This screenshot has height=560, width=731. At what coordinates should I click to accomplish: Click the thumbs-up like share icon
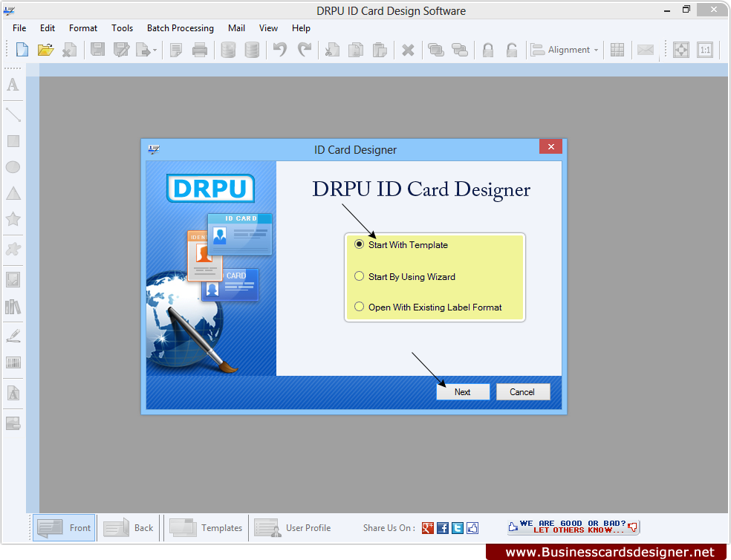coord(472,528)
